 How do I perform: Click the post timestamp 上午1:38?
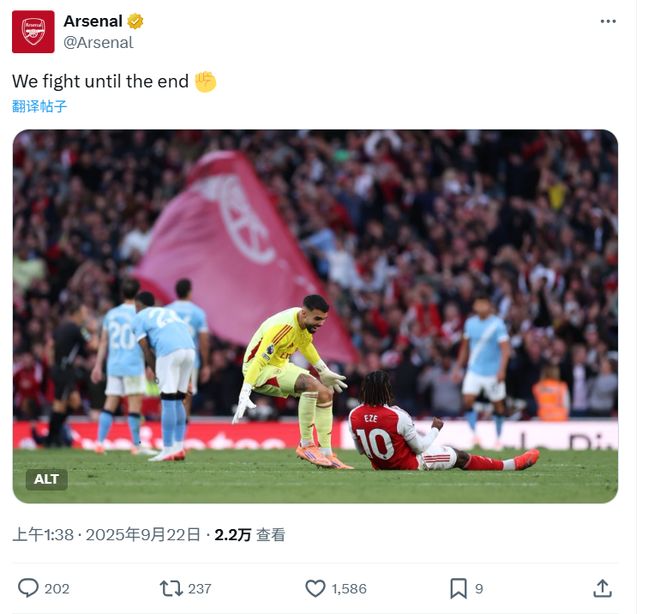43,535
